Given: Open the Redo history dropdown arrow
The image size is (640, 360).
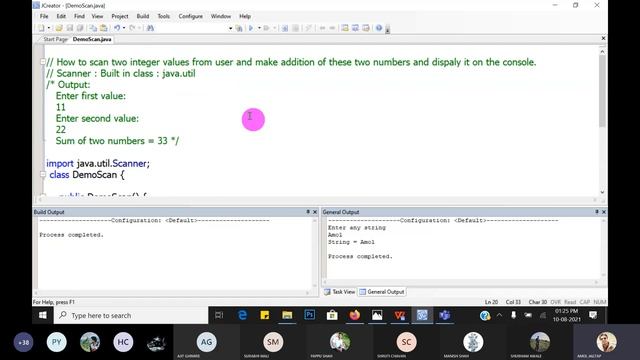Looking at the screenshot, I should [x=139, y=28].
